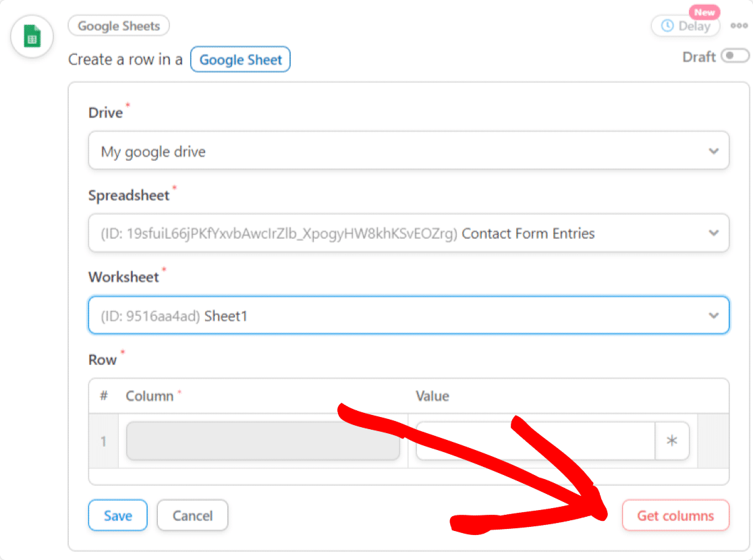Save the action settings
This screenshot has height=560, width=753.
pyautogui.click(x=117, y=515)
